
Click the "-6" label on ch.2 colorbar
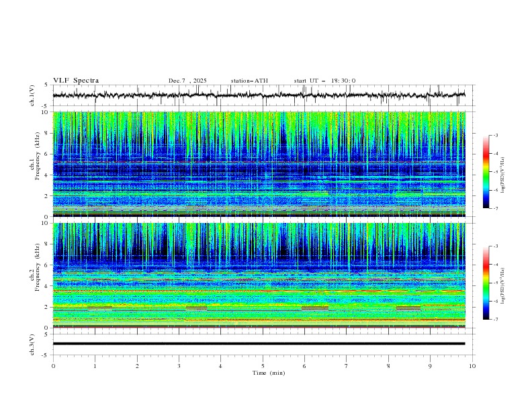496,301
